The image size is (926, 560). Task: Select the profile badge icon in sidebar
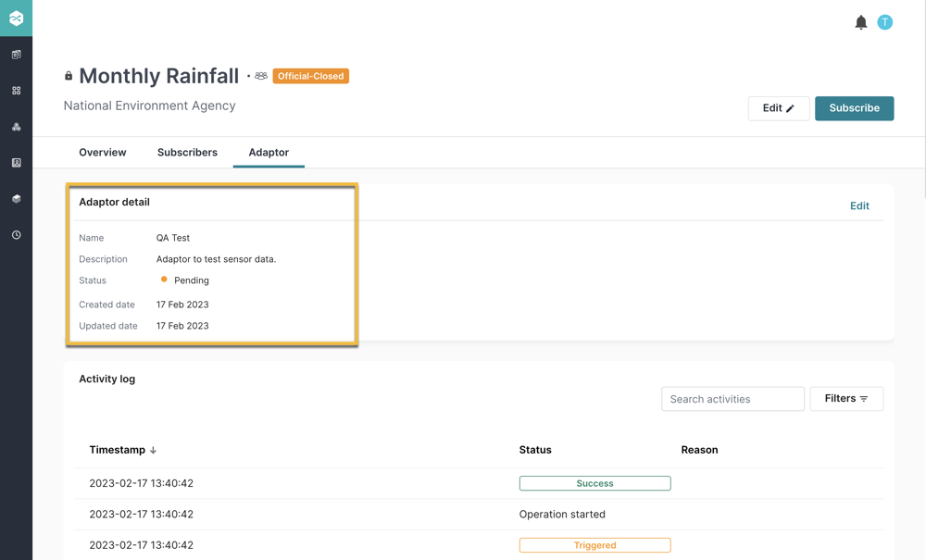pos(15,162)
